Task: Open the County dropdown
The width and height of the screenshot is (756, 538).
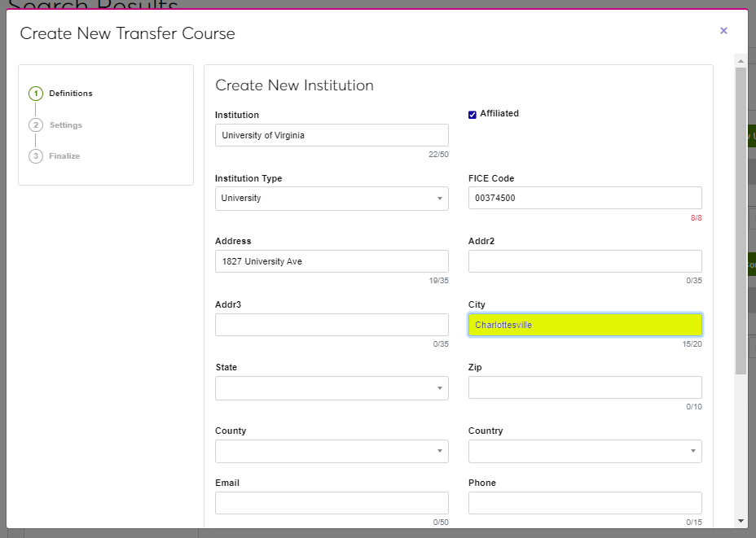Action: 332,451
